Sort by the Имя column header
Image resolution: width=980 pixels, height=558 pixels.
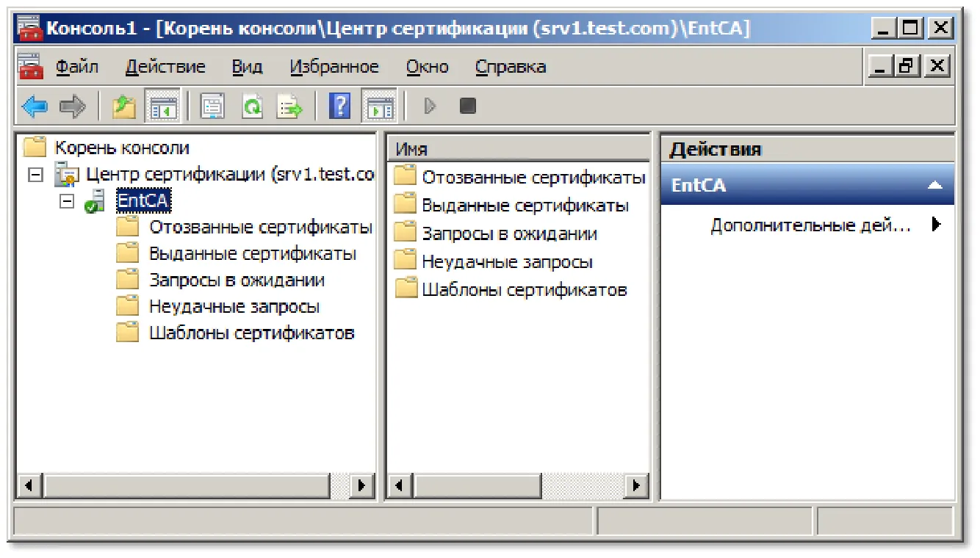[x=518, y=149]
